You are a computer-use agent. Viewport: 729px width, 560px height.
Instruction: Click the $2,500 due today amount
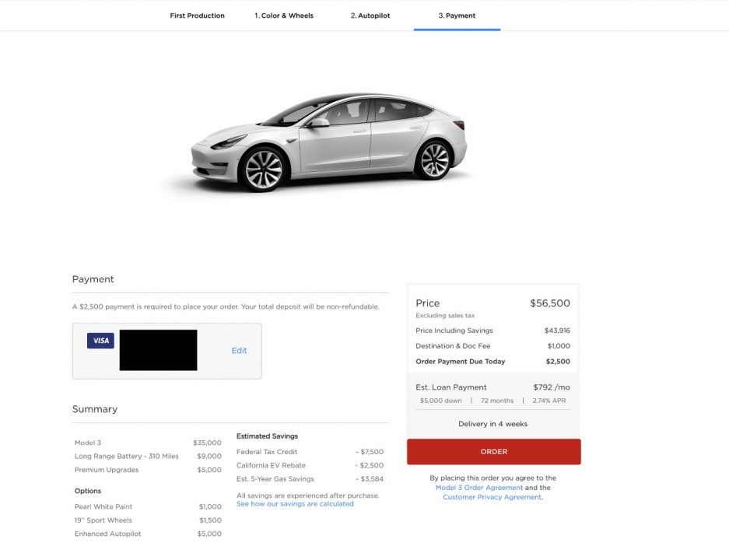(558, 361)
